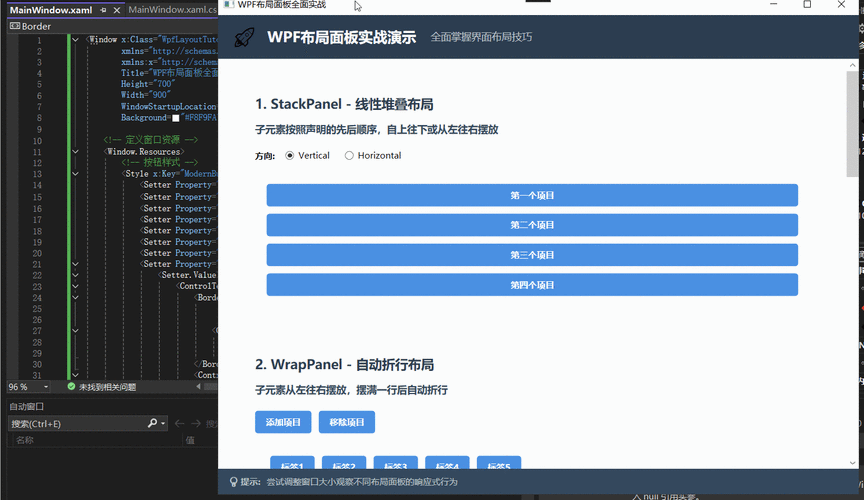Collapse the Setter at line 21

[75, 264]
